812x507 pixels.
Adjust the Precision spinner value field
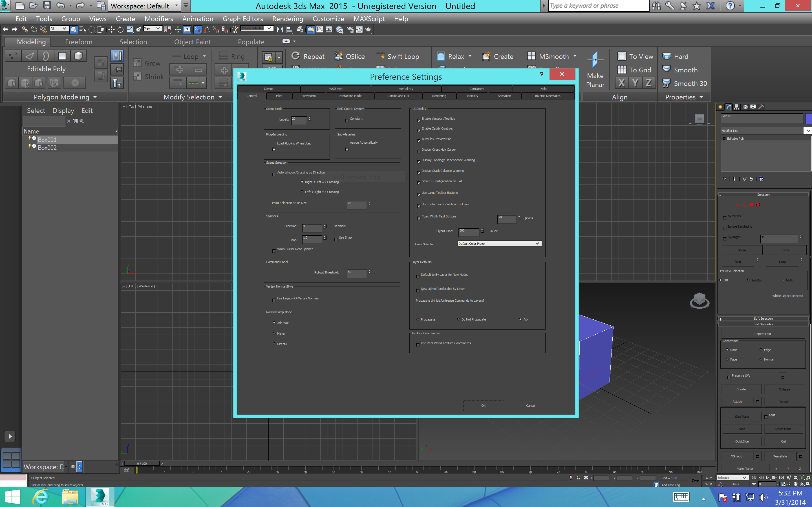310,227
